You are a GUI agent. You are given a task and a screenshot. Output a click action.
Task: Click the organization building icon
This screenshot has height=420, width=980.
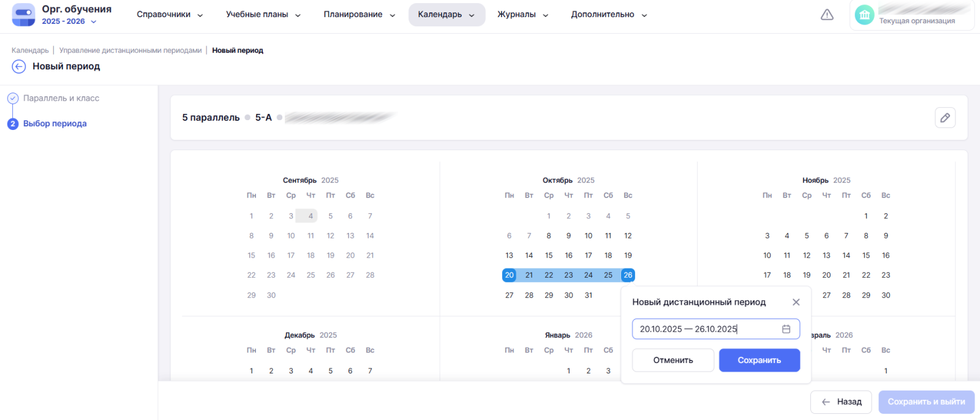click(864, 15)
